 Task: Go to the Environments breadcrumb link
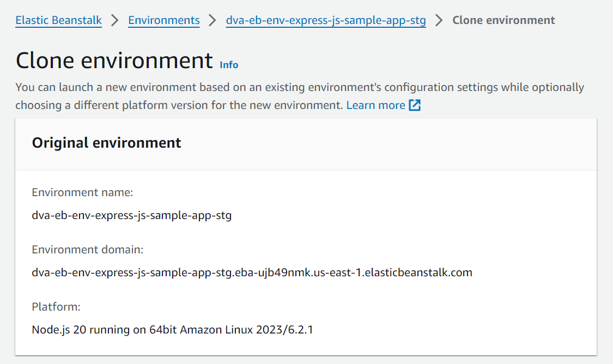click(164, 21)
